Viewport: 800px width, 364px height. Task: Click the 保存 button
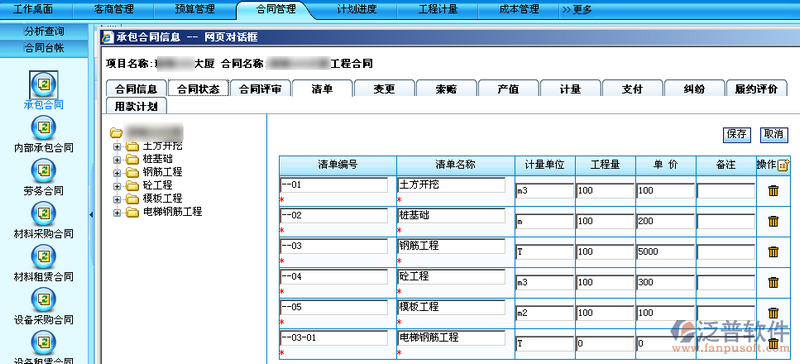point(737,135)
